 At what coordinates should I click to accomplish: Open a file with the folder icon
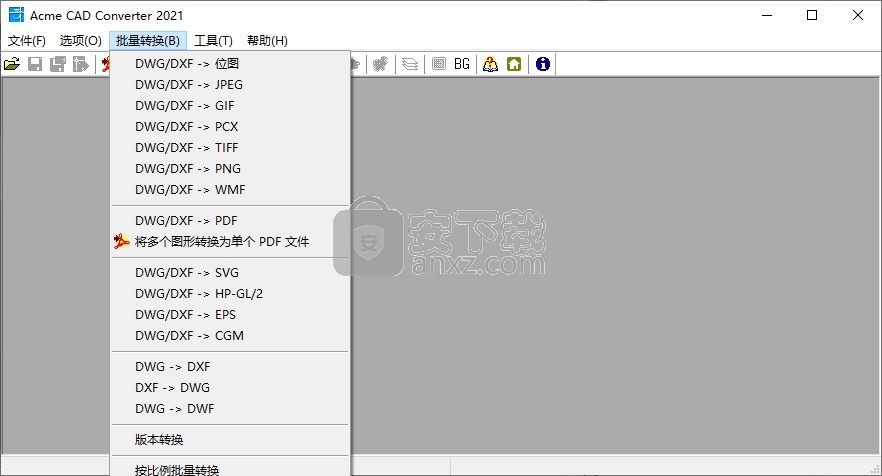(12, 64)
